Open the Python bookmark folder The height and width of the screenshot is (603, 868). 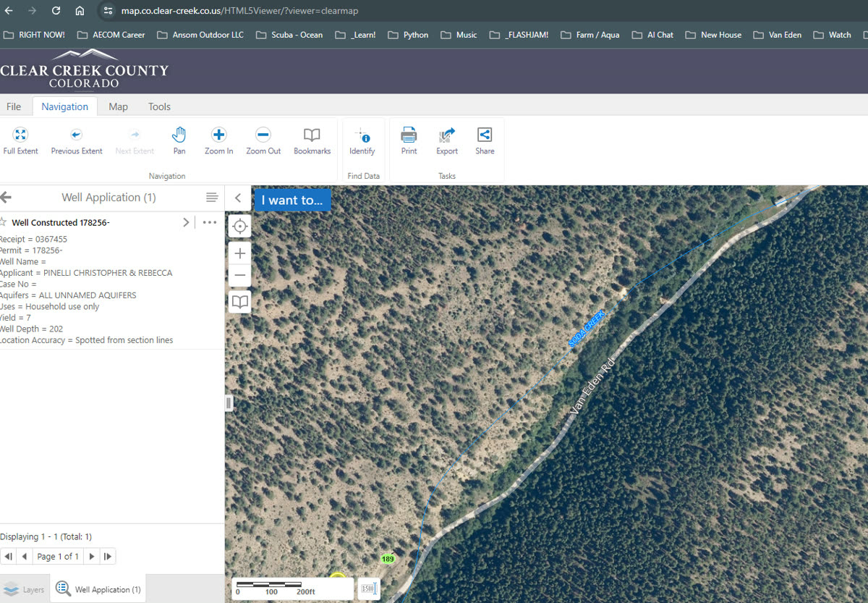click(x=408, y=35)
